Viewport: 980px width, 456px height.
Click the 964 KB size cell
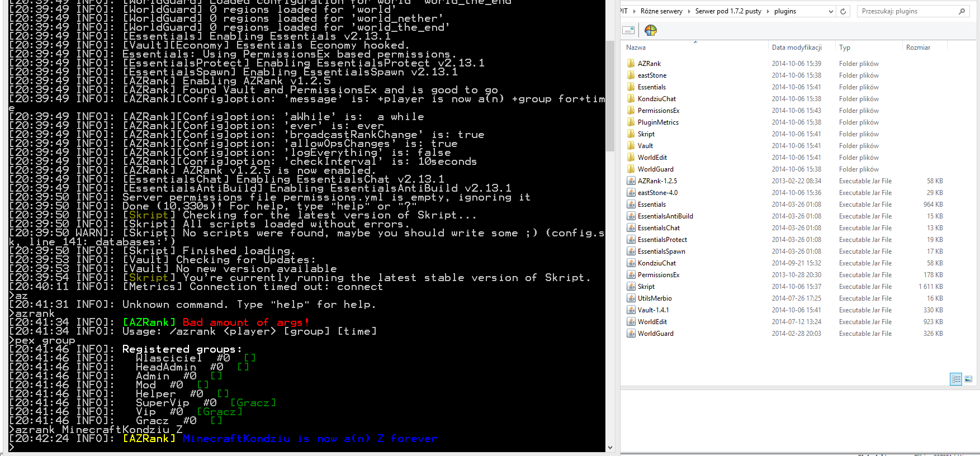(x=933, y=205)
